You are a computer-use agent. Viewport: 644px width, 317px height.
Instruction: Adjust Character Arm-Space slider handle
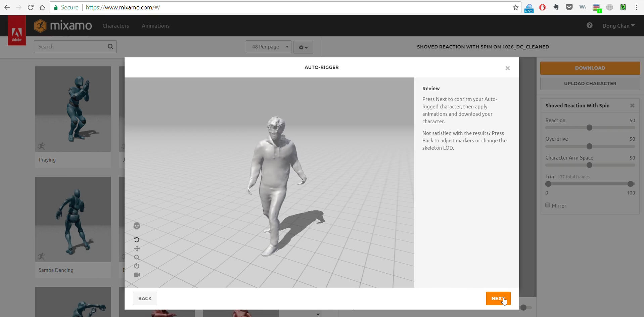point(589,165)
